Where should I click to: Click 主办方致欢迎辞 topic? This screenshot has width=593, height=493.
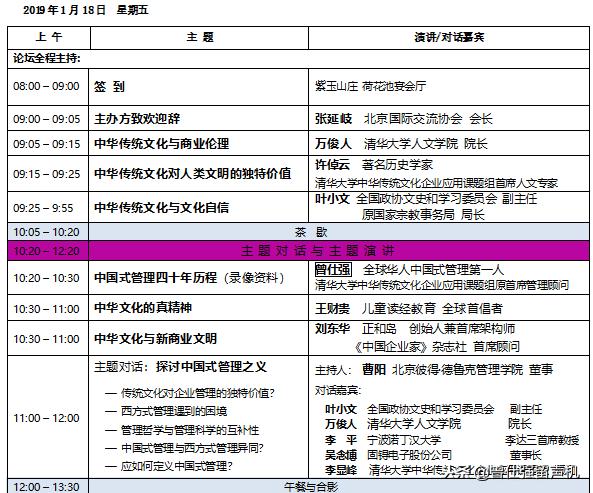137,119
